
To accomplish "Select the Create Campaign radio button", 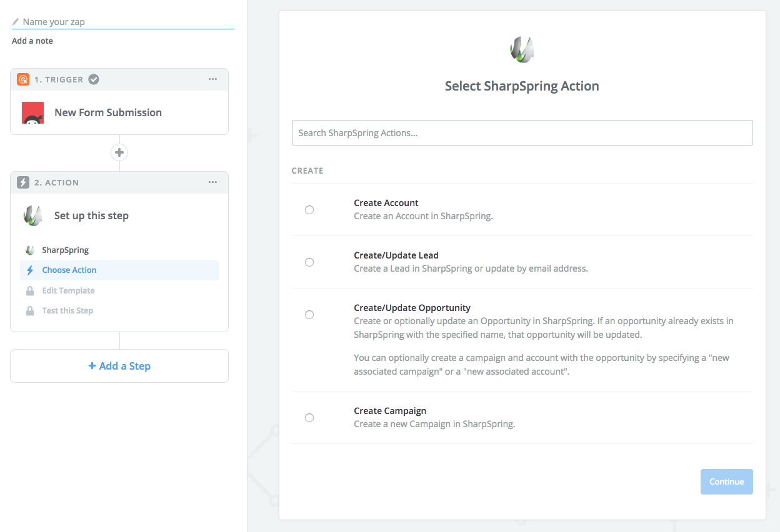I will click(x=309, y=418).
